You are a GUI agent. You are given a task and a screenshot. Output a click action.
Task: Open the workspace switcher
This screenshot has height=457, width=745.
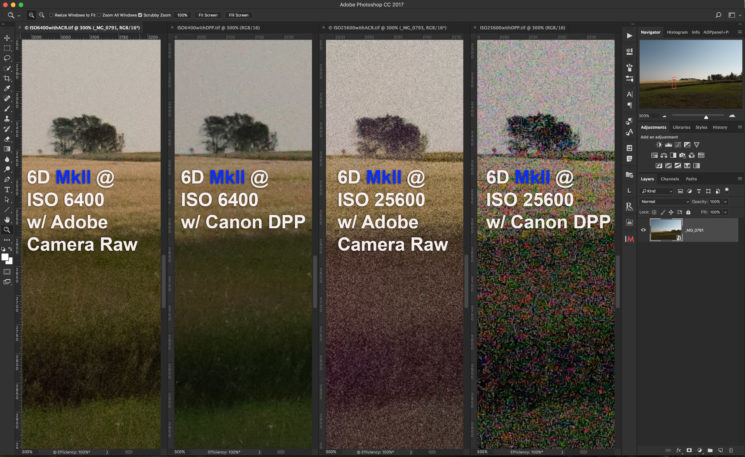733,15
